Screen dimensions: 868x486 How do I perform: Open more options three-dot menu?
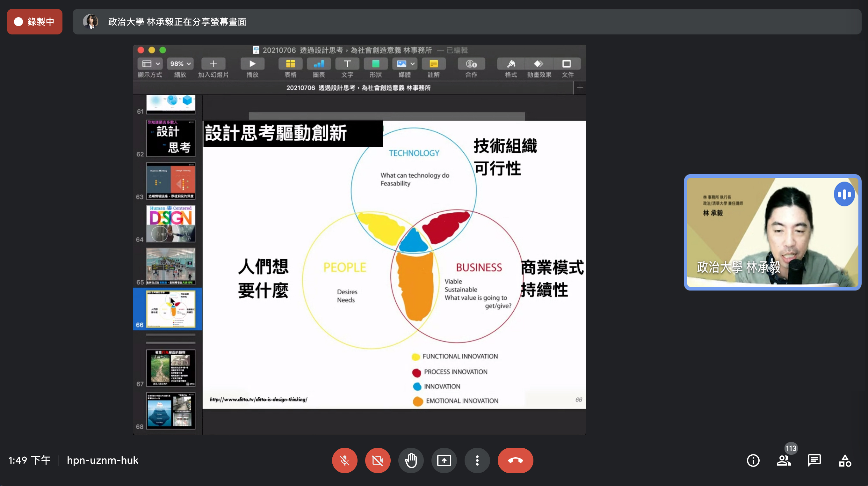(477, 460)
